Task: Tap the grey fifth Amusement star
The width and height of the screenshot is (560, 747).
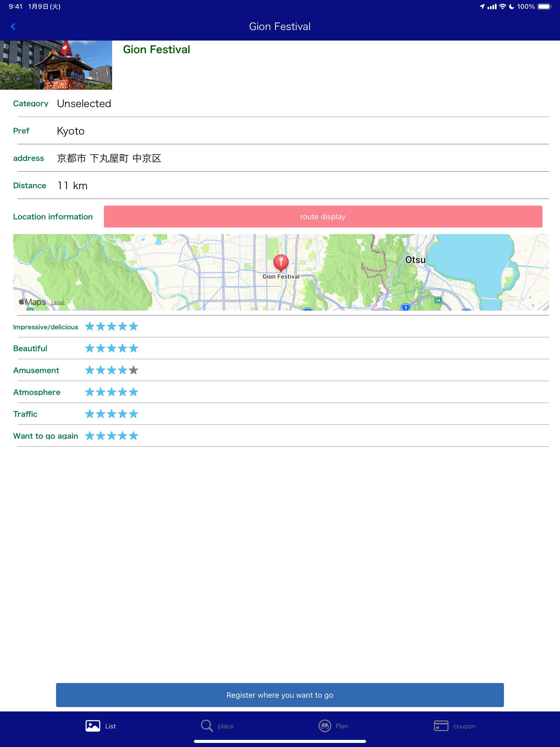Action: coord(133,370)
